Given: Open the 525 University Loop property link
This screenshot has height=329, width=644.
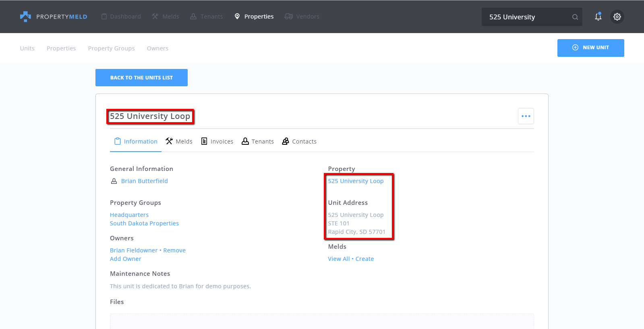Looking at the screenshot, I should pyautogui.click(x=356, y=181).
